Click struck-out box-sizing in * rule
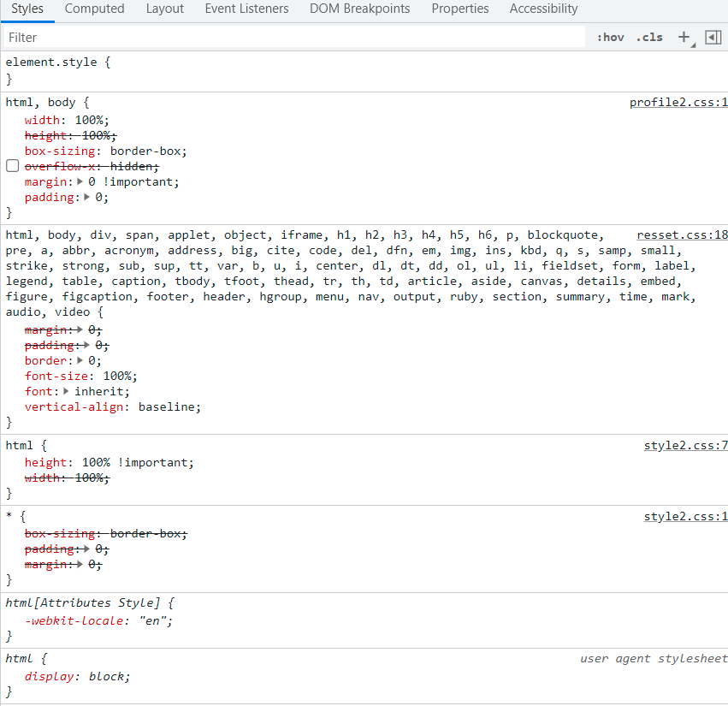 105,534
